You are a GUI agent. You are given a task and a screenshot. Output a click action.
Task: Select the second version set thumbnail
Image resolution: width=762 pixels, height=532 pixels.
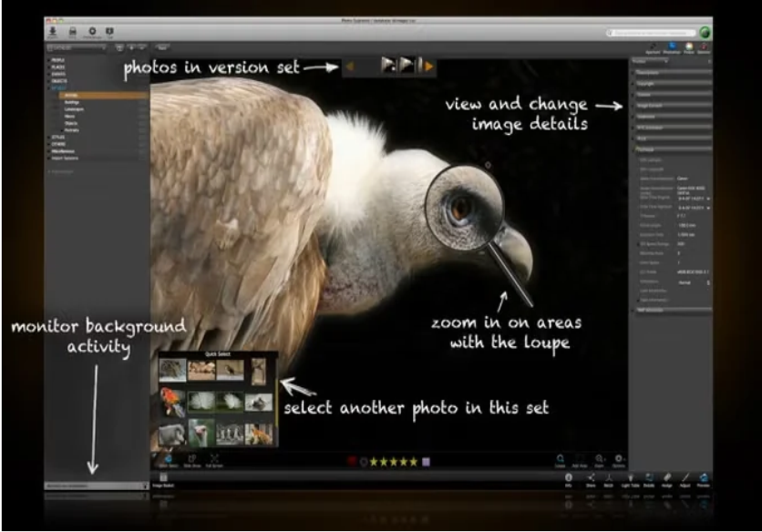[x=407, y=65]
